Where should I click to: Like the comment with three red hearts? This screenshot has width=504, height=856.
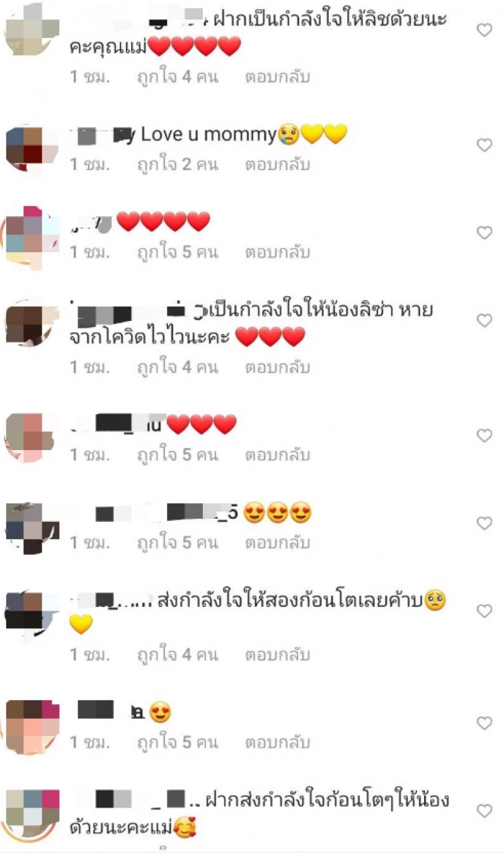pos(484,436)
